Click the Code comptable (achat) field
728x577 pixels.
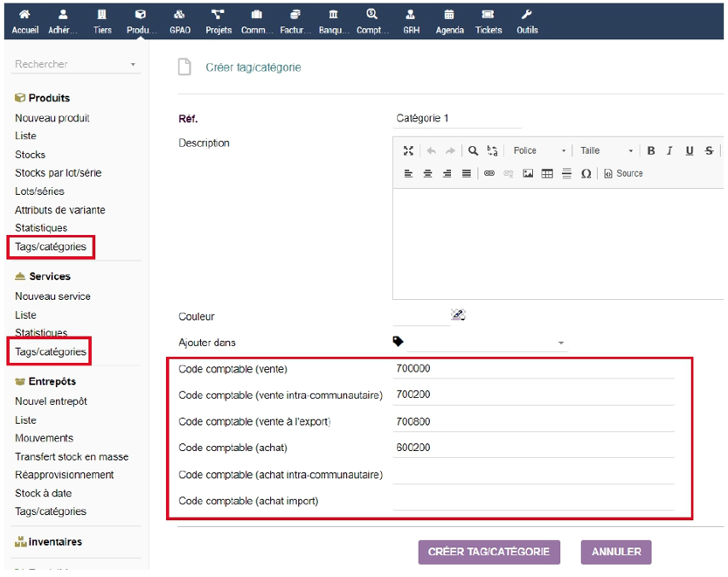click(x=533, y=448)
